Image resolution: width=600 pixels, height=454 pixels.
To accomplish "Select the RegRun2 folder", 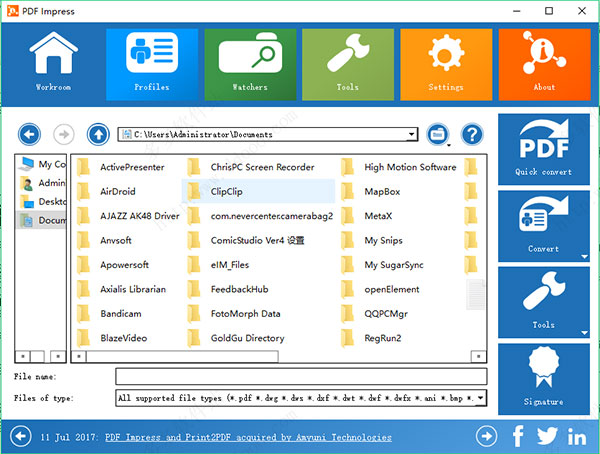I will point(371,338).
